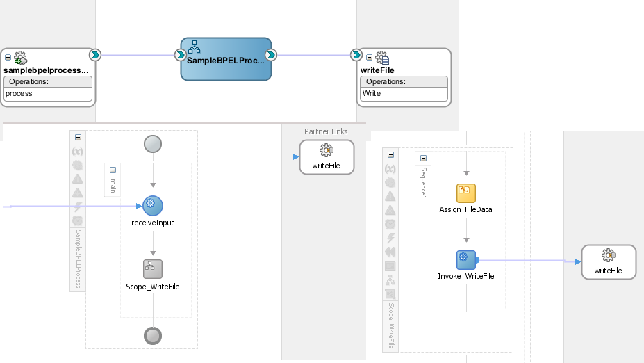Image resolution: width=644 pixels, height=363 pixels.
Task: Select writeFile partner link under Partner Links
Action: pos(327,157)
